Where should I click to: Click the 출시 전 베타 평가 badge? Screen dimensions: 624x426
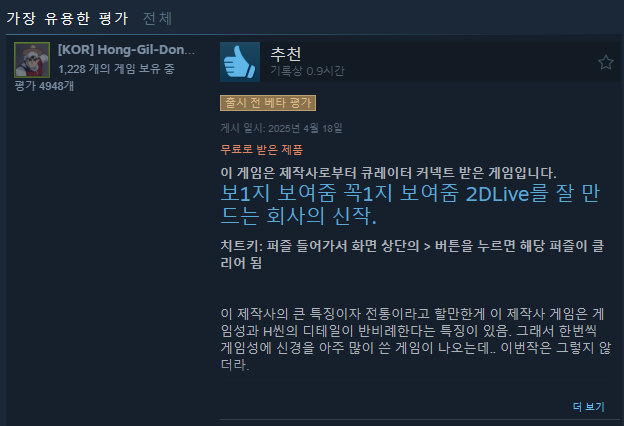268,103
